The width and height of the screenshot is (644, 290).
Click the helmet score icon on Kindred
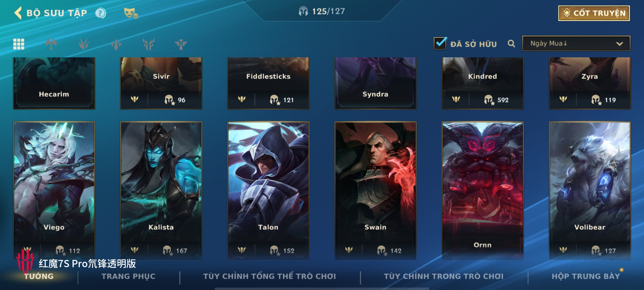click(489, 100)
